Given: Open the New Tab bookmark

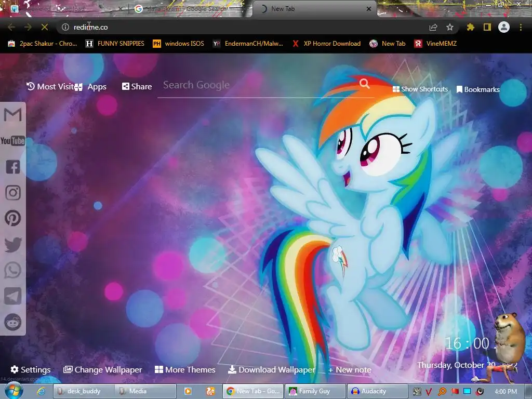Looking at the screenshot, I should [x=388, y=44].
